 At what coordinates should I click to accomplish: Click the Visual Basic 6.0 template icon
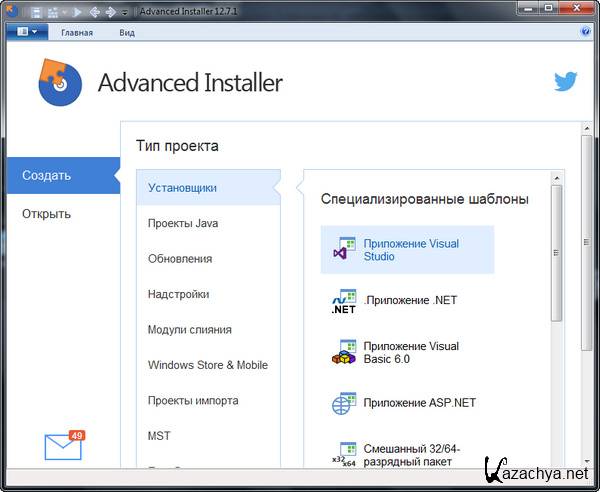point(344,352)
